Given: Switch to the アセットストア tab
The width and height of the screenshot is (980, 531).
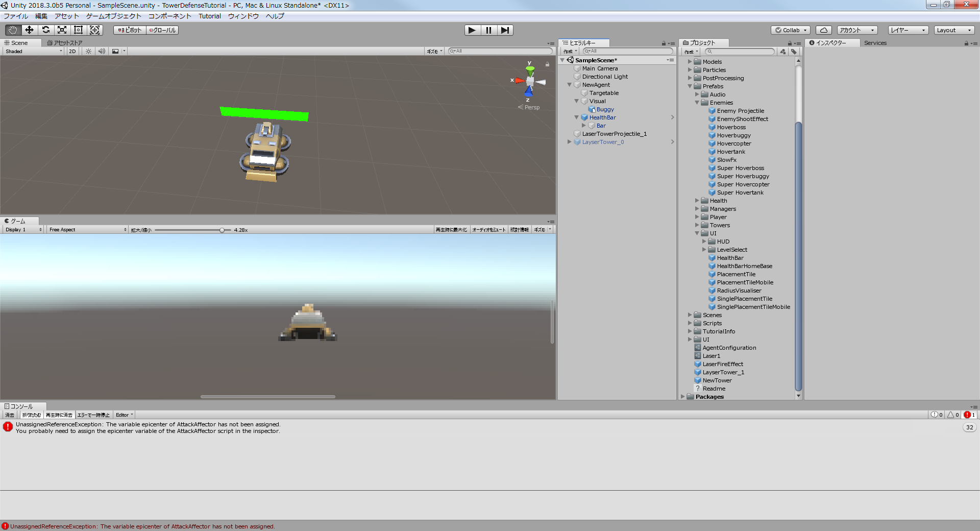Looking at the screenshot, I should (x=65, y=43).
